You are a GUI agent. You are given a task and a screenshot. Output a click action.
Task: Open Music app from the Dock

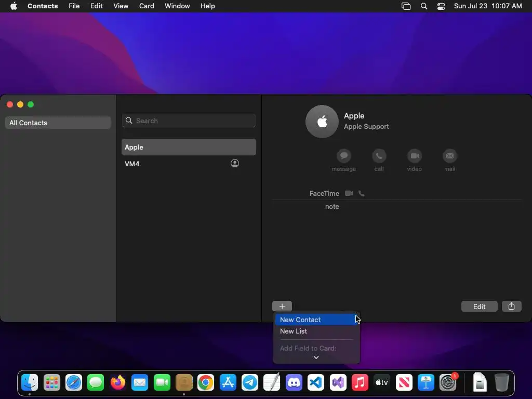360,382
